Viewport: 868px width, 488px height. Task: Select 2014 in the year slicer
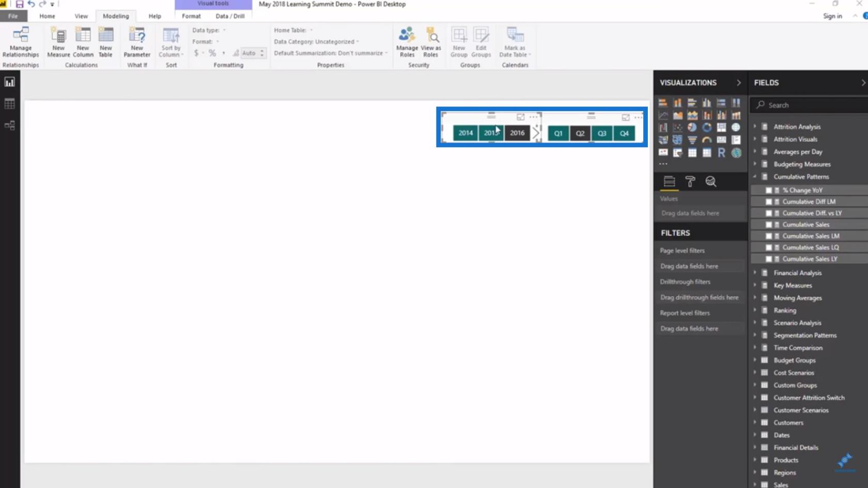466,133
